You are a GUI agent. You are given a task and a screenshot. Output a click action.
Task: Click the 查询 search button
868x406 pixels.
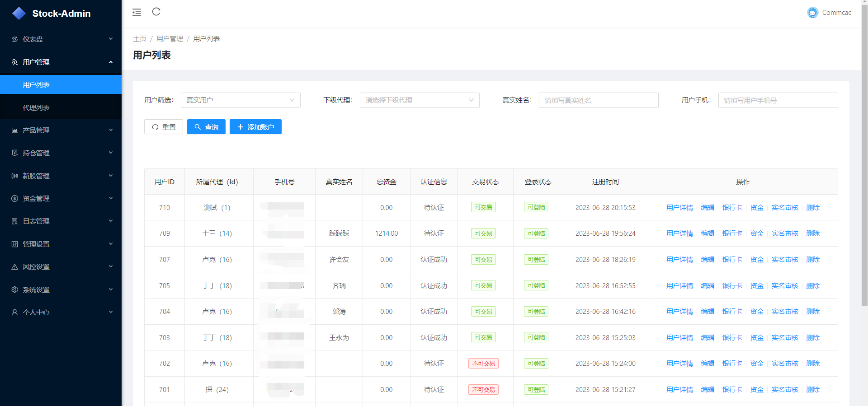tap(206, 127)
